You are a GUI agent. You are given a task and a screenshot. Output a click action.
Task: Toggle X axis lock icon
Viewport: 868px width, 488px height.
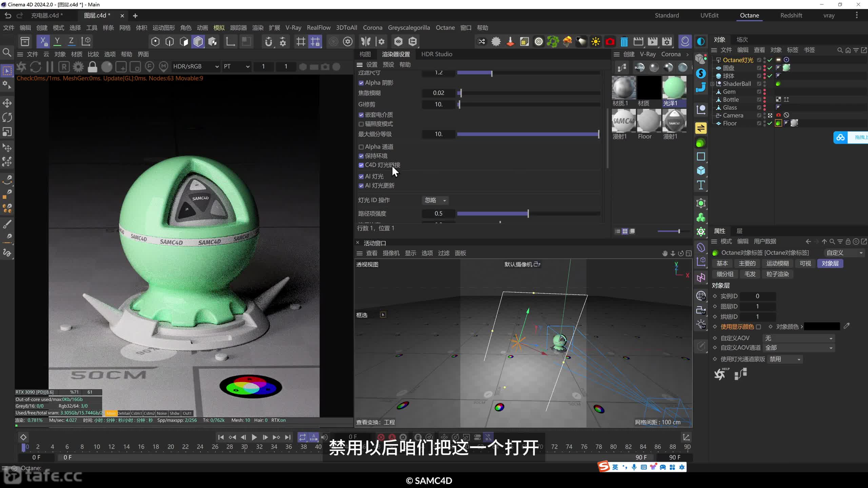(43, 41)
